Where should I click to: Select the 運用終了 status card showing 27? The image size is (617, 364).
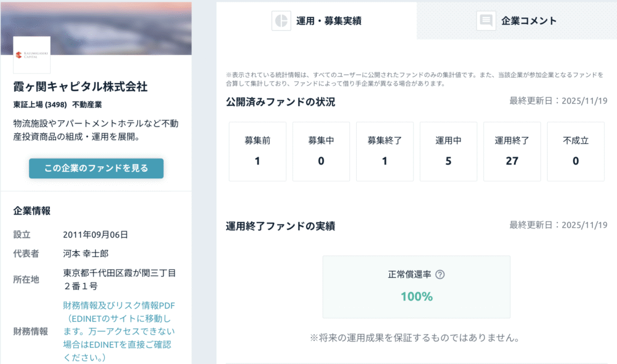(512, 151)
